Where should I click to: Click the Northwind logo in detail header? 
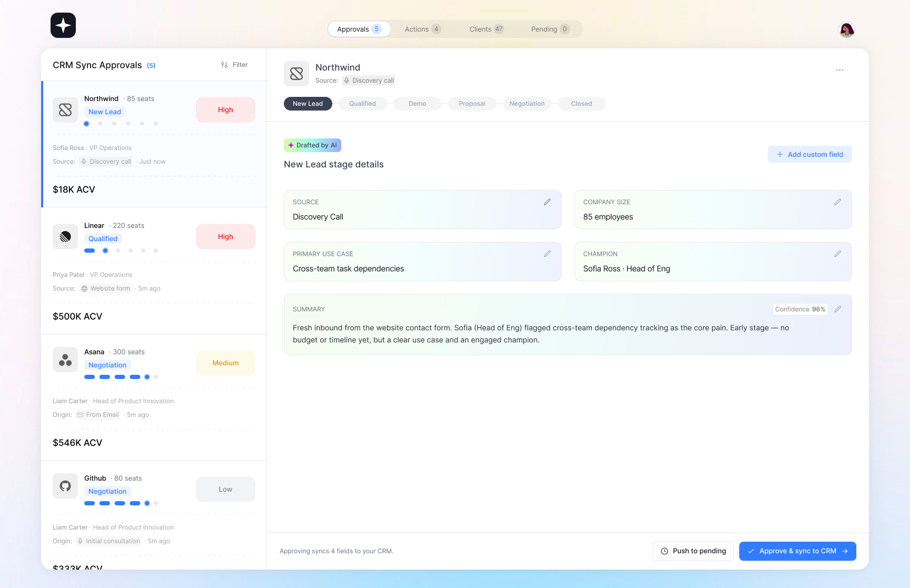(x=296, y=74)
